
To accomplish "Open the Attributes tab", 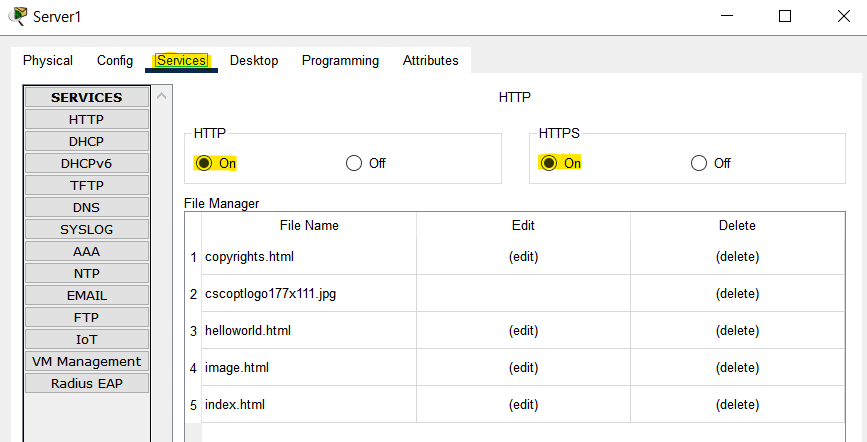I will (431, 60).
